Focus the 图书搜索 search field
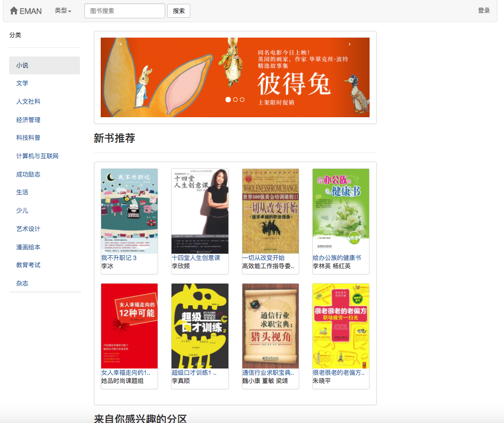The height and width of the screenshot is (423, 504). (x=125, y=11)
